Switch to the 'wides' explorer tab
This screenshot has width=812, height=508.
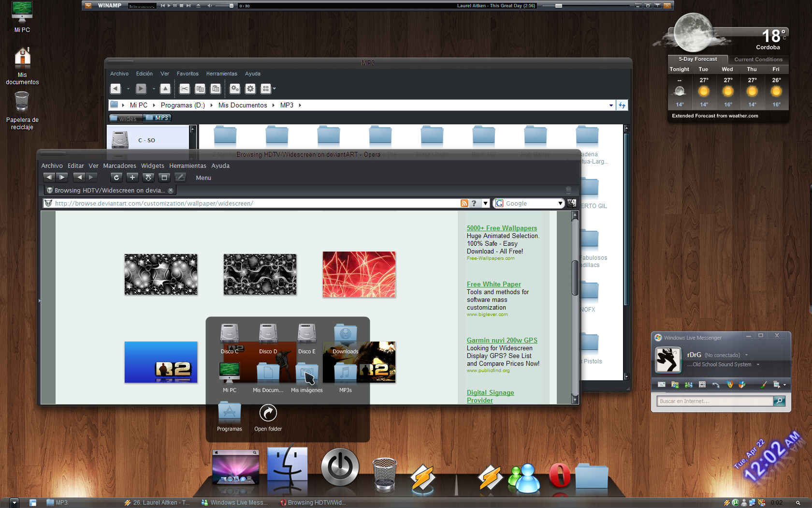pos(125,118)
